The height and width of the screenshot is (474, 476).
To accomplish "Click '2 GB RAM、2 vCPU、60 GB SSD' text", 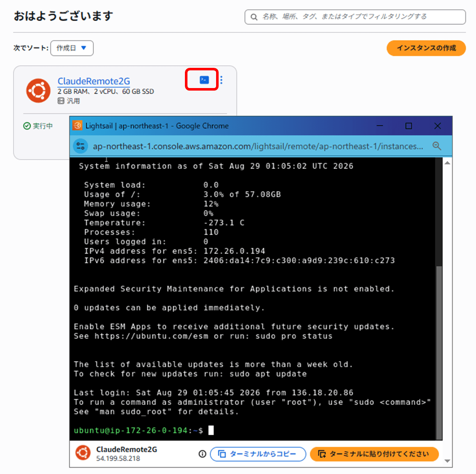I will pyautogui.click(x=106, y=91).
